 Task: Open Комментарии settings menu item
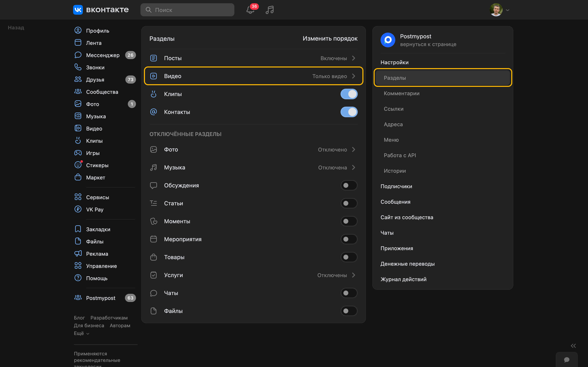pos(401,93)
